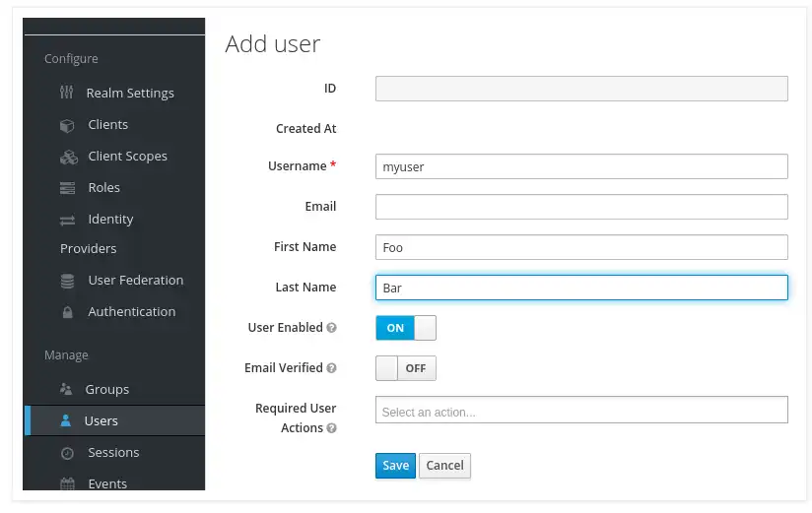Viewport: 812px width, 513px height.
Task: Click the Email input field
Action: [581, 207]
